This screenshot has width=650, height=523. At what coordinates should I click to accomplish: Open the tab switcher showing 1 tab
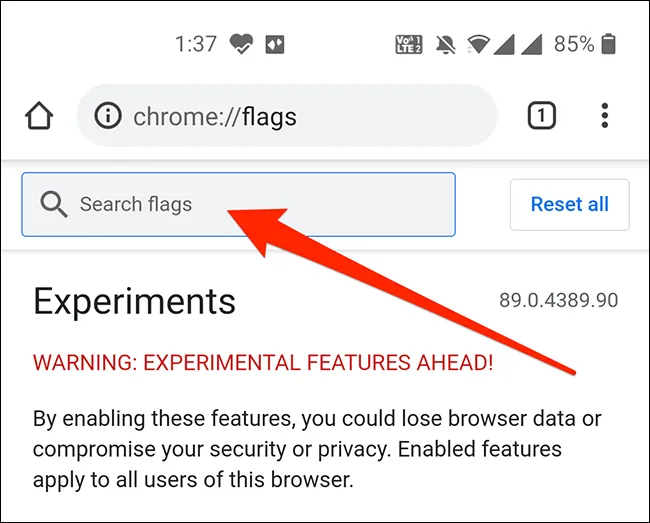coord(541,117)
